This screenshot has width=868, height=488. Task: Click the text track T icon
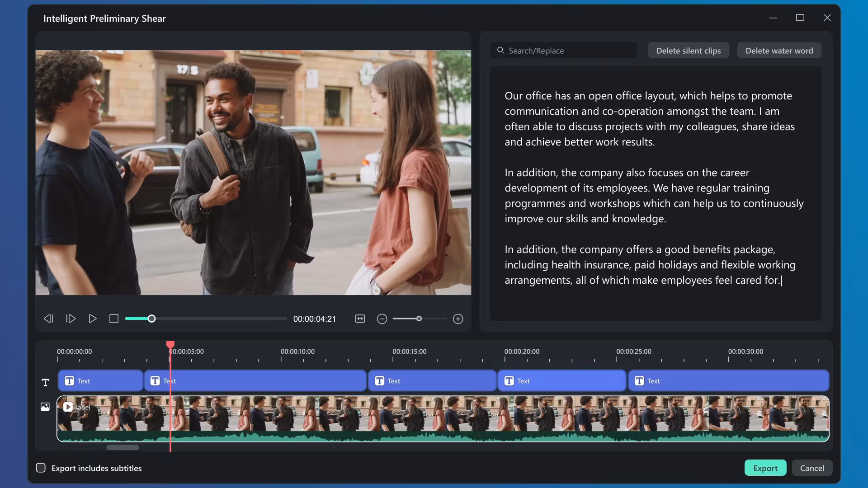pyautogui.click(x=45, y=383)
